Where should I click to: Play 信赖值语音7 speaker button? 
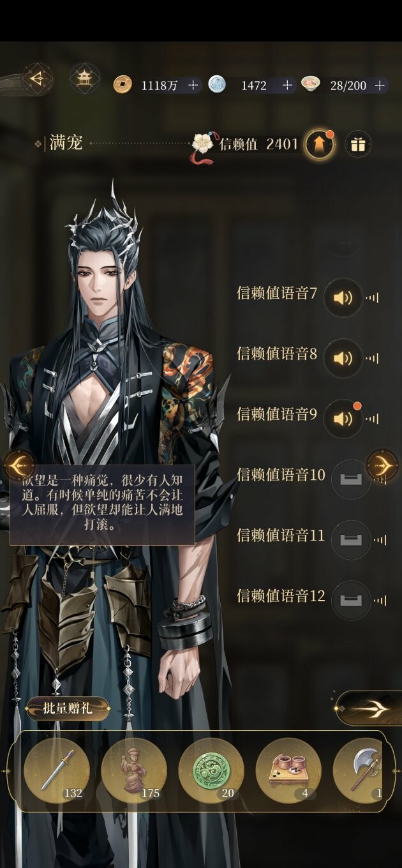click(x=343, y=297)
